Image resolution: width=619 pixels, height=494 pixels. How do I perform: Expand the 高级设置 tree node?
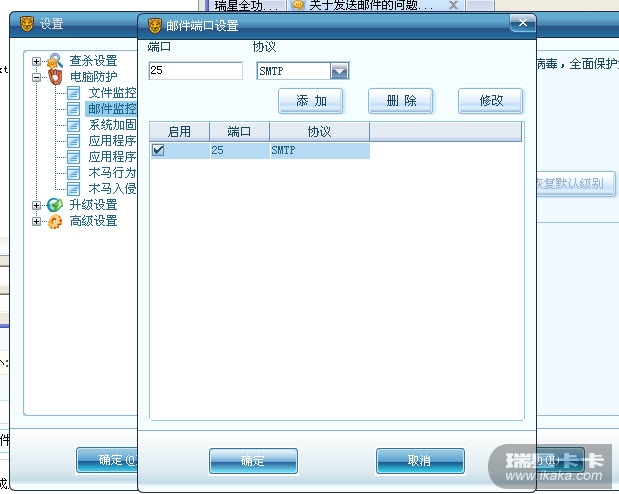pos(36,221)
